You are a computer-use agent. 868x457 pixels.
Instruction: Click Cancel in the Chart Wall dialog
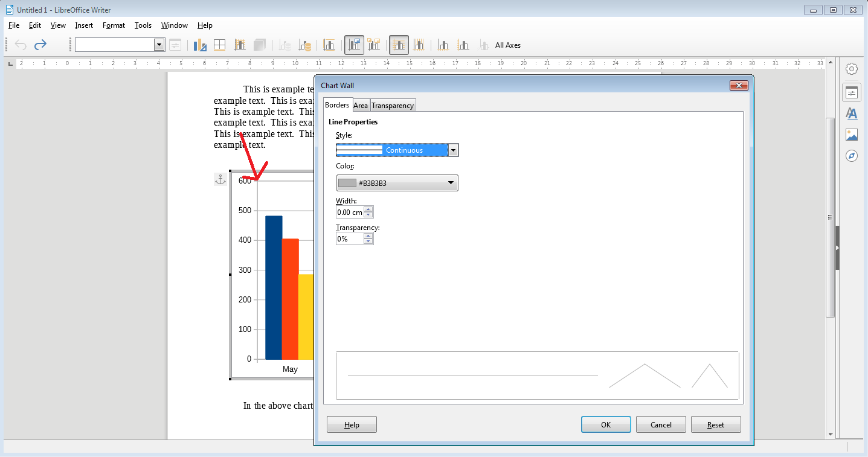pos(661,424)
